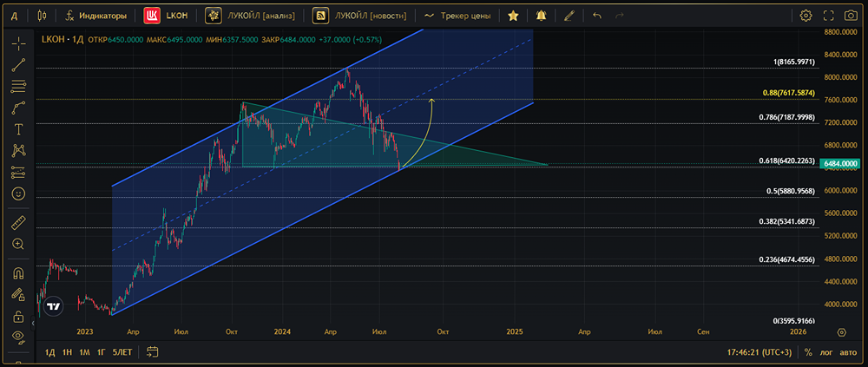This screenshot has height=367, width=868.
Task: Click the LKOH ticker symbol search
Action: pos(166,16)
